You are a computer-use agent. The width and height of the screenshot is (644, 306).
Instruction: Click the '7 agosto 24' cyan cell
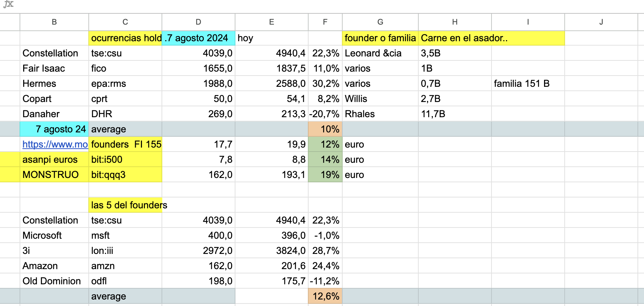[54, 129]
